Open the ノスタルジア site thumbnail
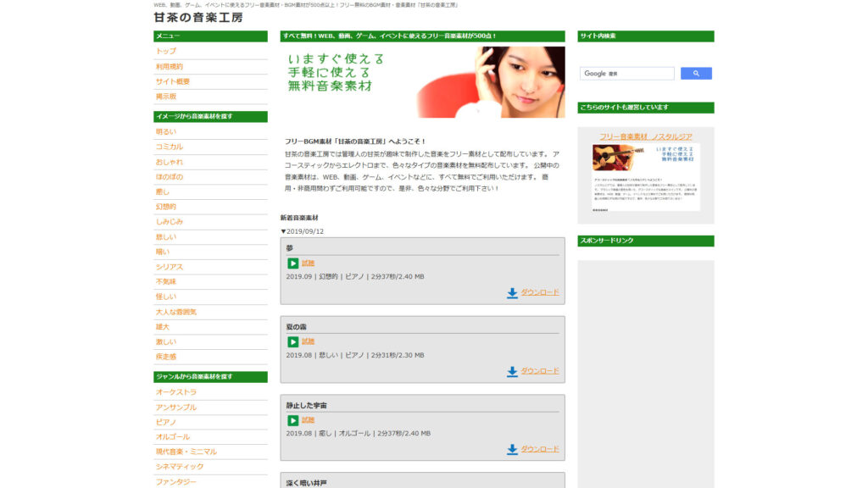 click(646, 178)
